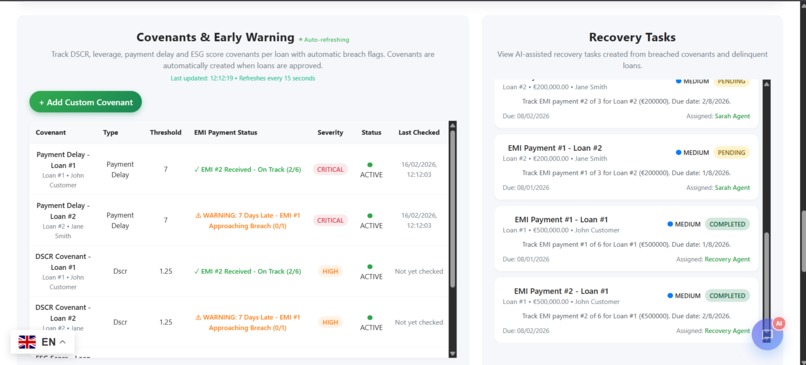Click Due: 08/01/2026 on EMI Payment #1 - Loan #1 card

526,259
